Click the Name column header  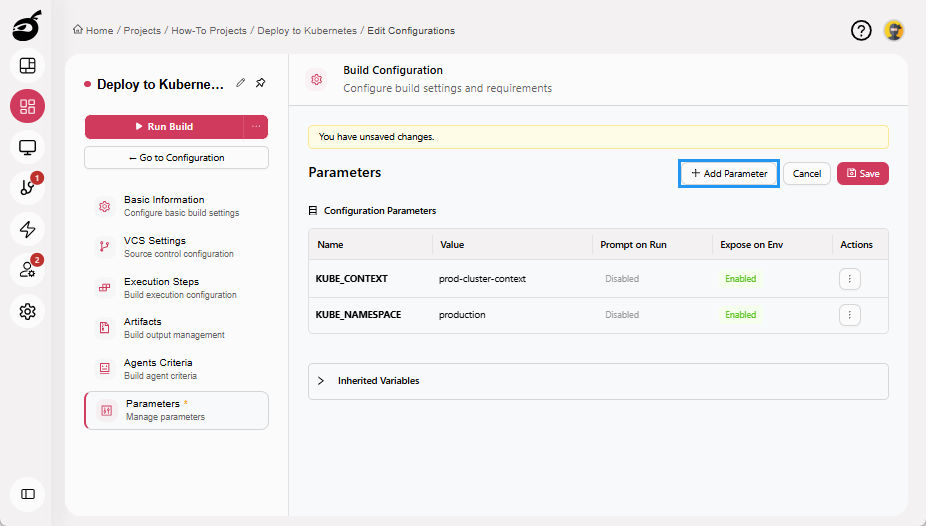click(330, 244)
